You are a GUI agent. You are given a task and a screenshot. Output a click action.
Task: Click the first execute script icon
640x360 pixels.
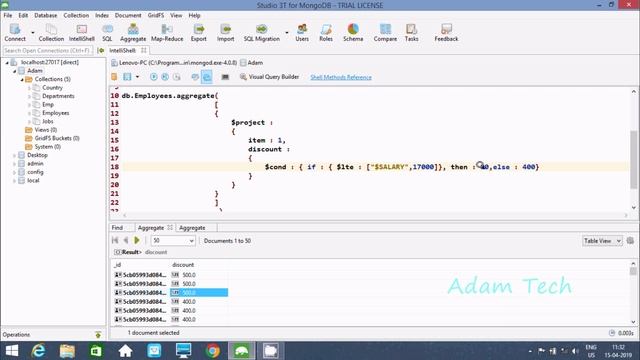(153, 77)
